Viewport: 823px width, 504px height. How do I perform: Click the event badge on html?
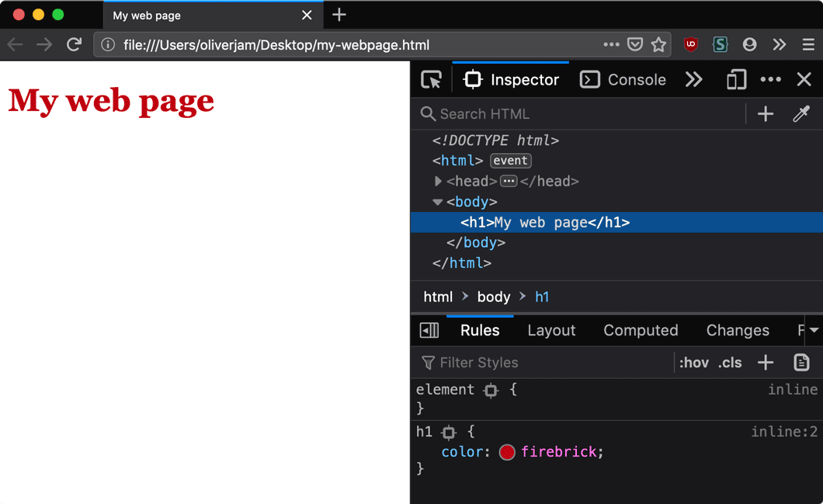tap(511, 161)
